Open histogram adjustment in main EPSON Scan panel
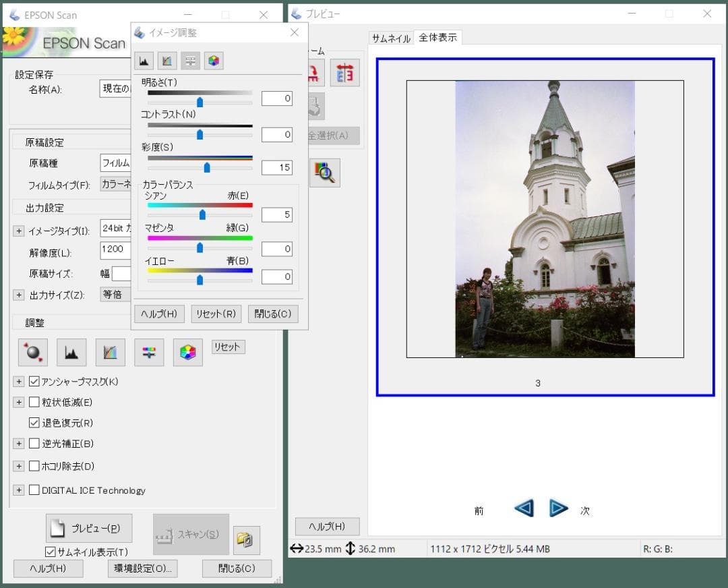The image size is (728, 588). click(x=71, y=352)
